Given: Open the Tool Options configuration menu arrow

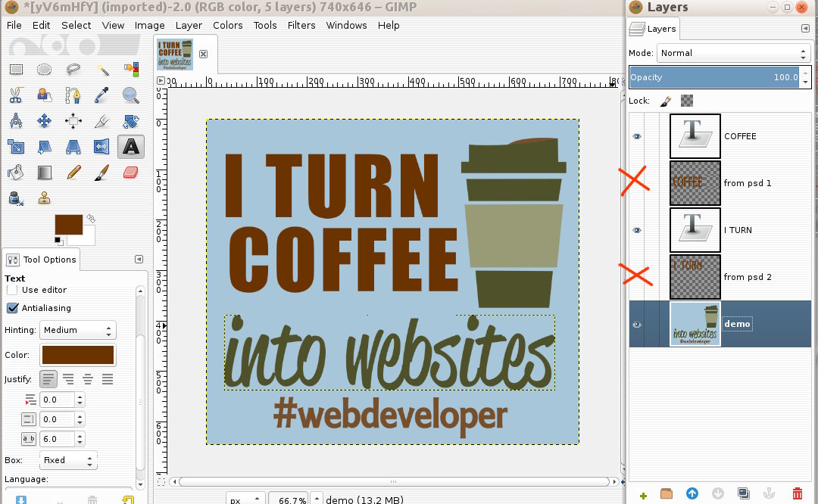Looking at the screenshot, I should tap(139, 259).
